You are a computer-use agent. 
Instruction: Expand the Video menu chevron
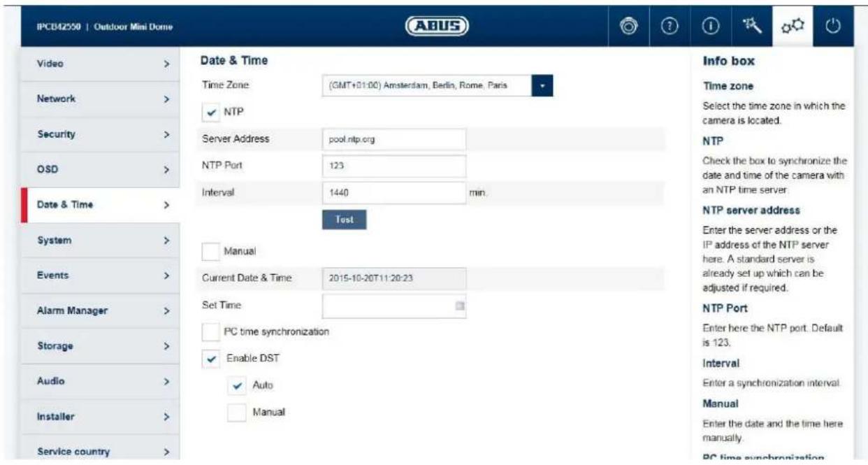[x=166, y=64]
